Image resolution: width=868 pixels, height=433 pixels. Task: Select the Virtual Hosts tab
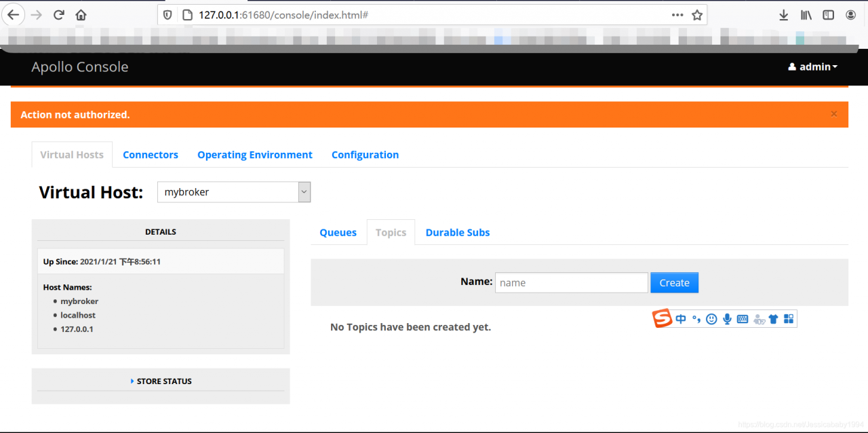tap(72, 155)
